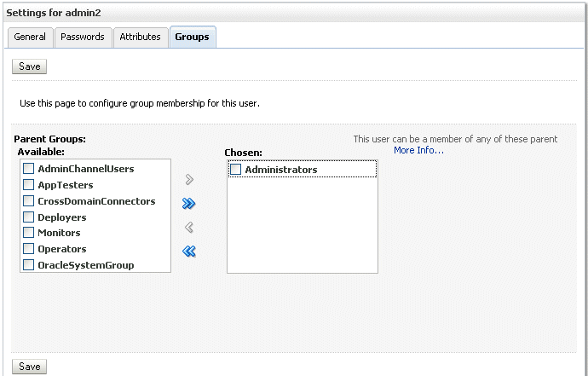The image size is (588, 376).
Task: Check the AdminChannelUsers checkbox
Action: click(x=28, y=169)
